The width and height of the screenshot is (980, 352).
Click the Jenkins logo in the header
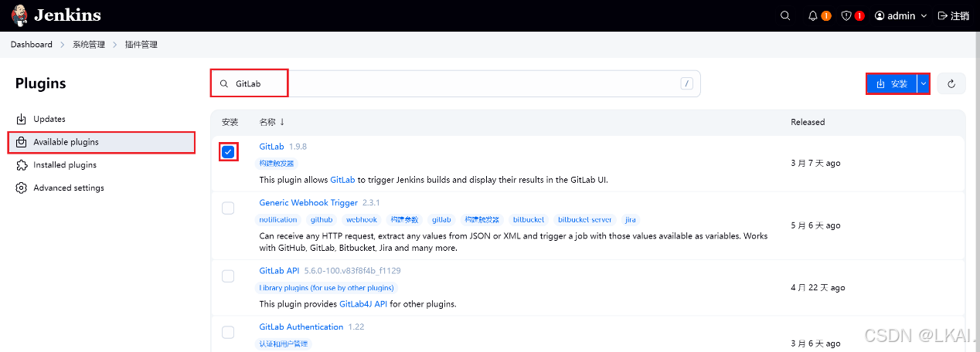pyautogui.click(x=56, y=15)
